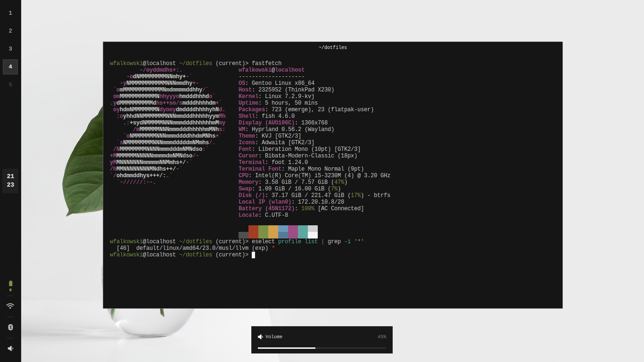The height and width of the screenshot is (362, 644).
Task: Select the "Kernel: Linux 7.2.9-kvj" line
Action: point(276,96)
